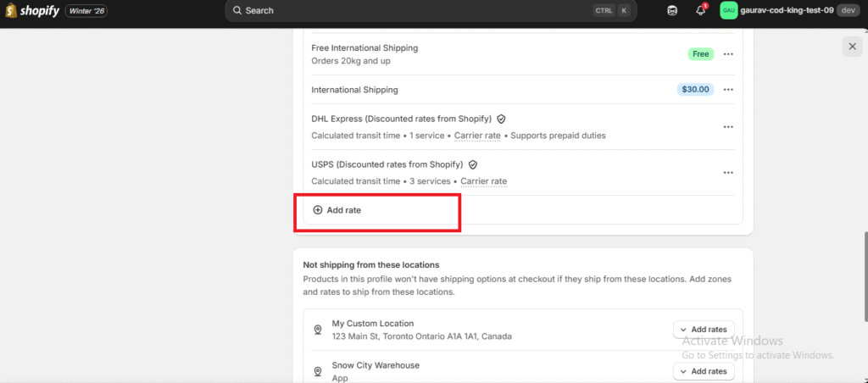This screenshot has height=383, width=868.
Task: Open the three-dot menu for USPS
Action: [x=727, y=173]
